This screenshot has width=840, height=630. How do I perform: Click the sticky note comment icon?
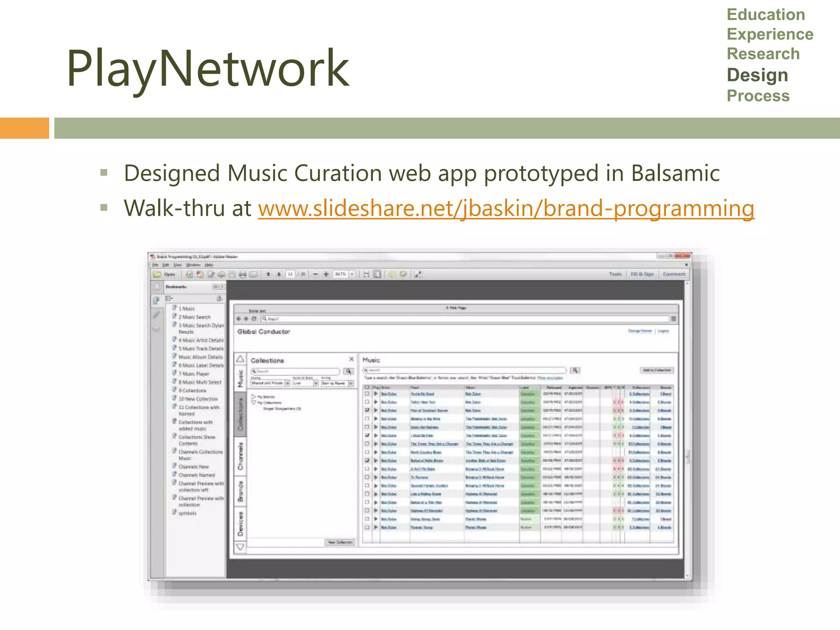coord(392,274)
